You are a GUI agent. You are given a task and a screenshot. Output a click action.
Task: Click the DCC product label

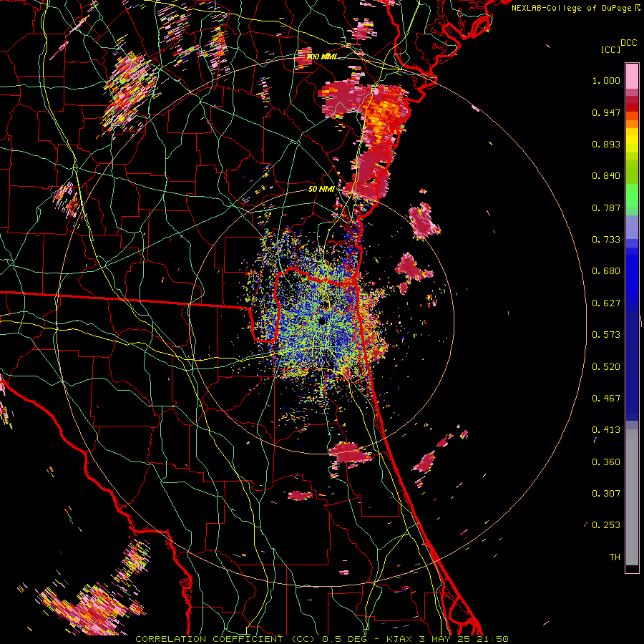pyautogui.click(x=628, y=43)
